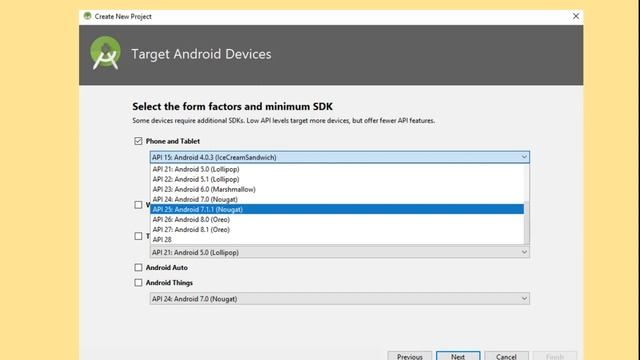Select API 27: Android 8.1 (Oreo)

click(337, 229)
